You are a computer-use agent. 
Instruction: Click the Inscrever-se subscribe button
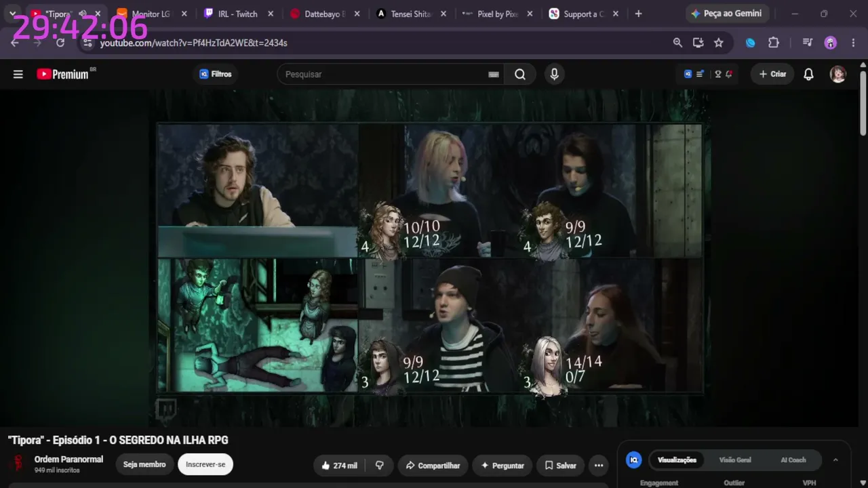click(205, 465)
